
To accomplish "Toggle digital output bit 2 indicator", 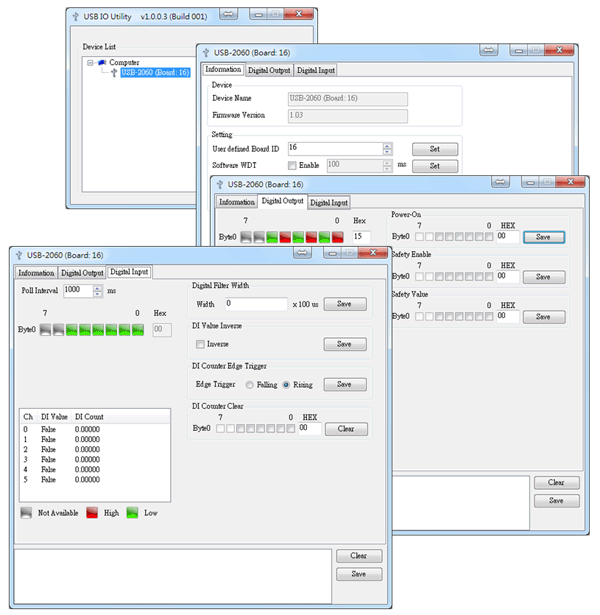I will 311,237.
